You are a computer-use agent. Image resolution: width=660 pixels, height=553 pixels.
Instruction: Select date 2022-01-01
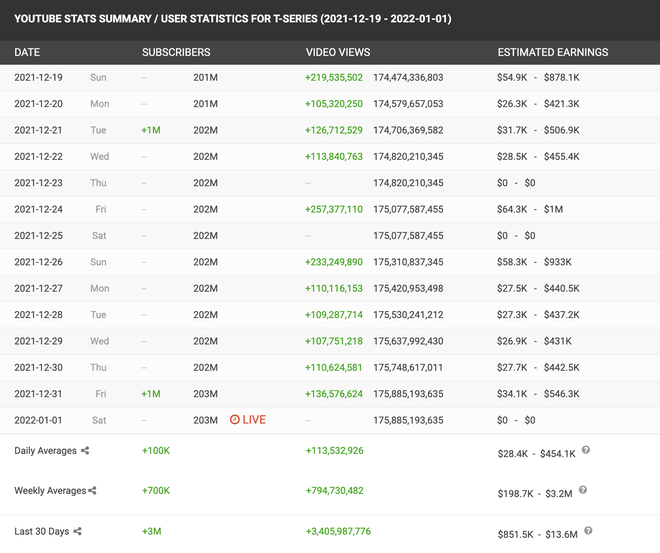coord(38,420)
